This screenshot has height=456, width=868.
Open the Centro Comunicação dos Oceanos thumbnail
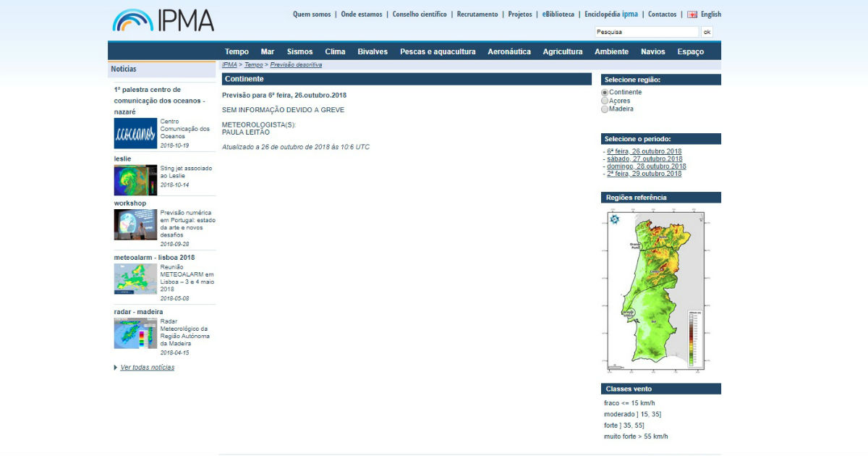click(135, 133)
